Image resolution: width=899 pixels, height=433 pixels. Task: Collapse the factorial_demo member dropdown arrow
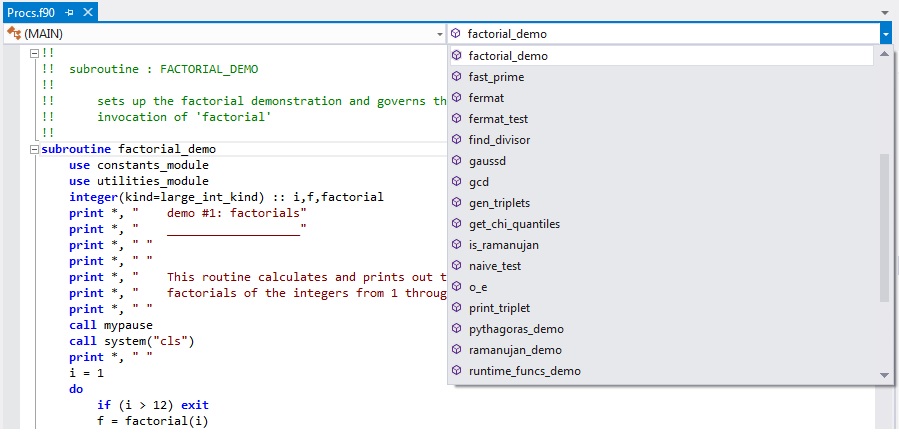tap(886, 34)
